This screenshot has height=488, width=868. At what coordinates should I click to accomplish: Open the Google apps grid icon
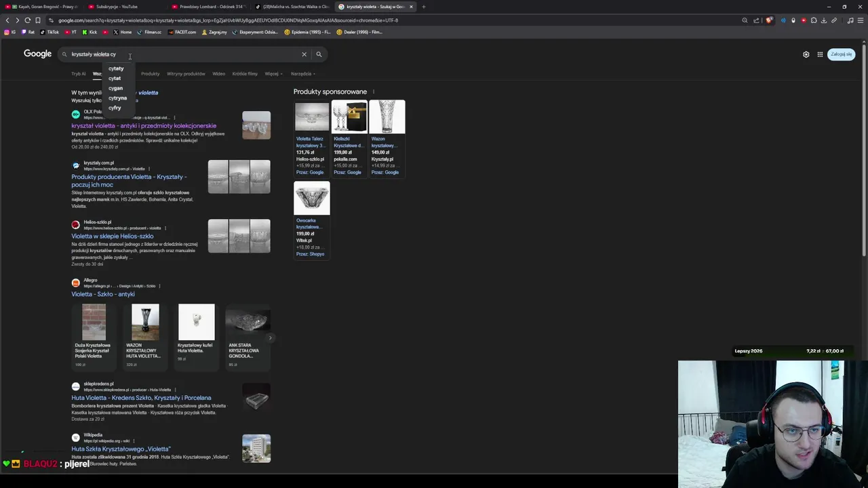click(x=820, y=54)
